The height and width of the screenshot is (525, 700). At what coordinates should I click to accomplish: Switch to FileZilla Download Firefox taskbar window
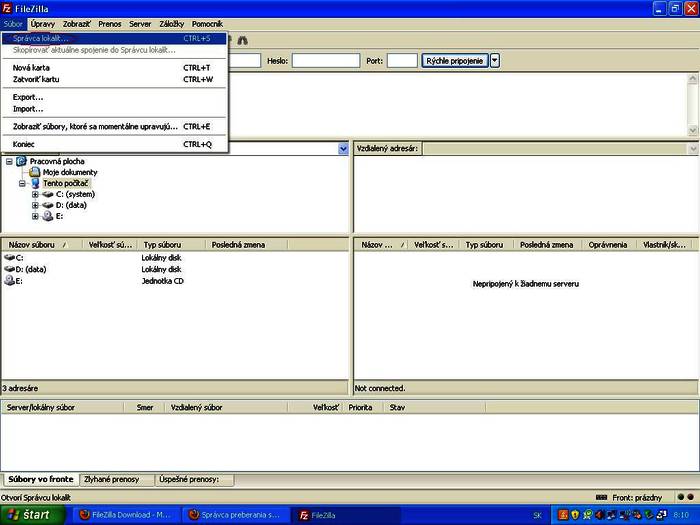click(125, 515)
